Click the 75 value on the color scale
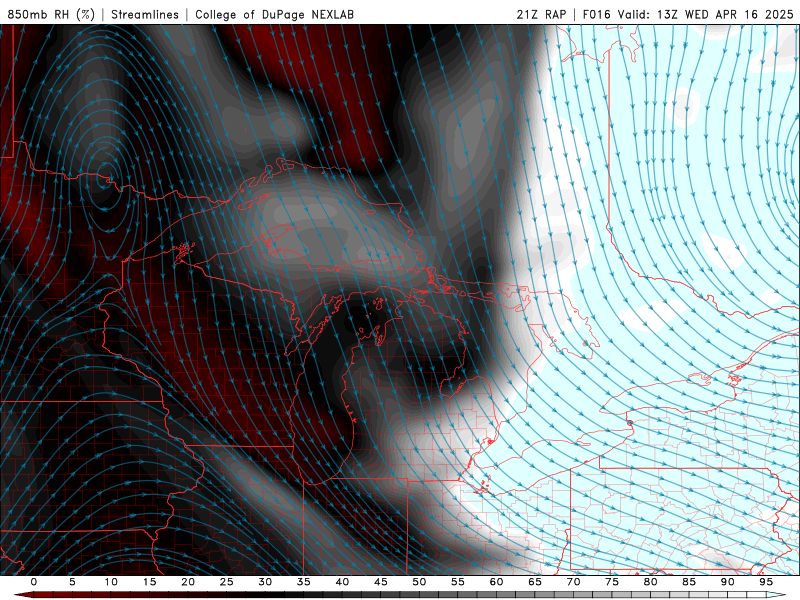 [612, 582]
